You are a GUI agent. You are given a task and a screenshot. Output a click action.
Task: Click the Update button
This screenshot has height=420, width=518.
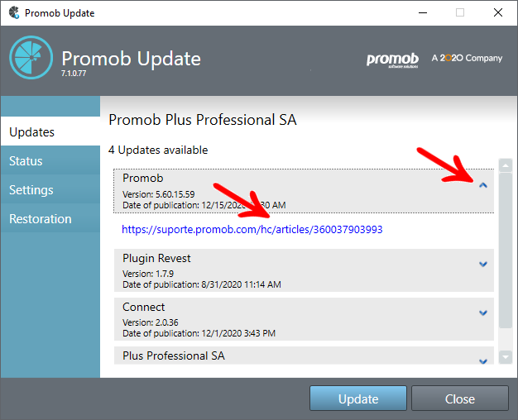coord(358,399)
